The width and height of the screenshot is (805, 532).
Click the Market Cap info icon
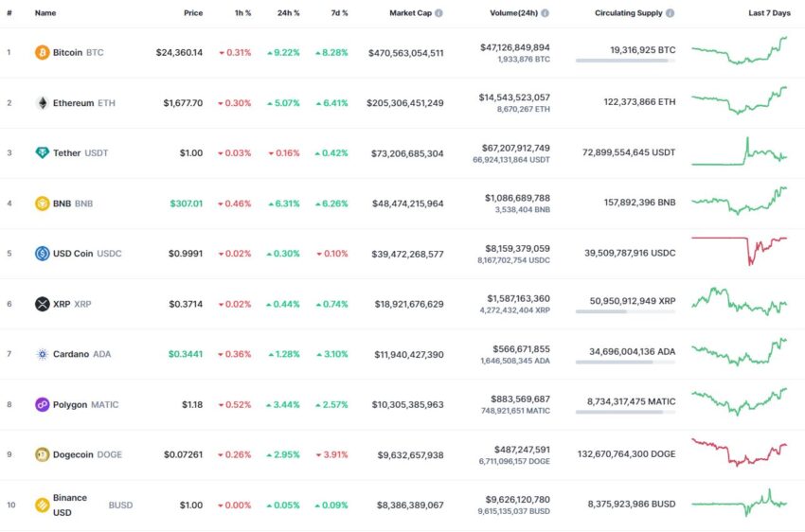point(438,14)
